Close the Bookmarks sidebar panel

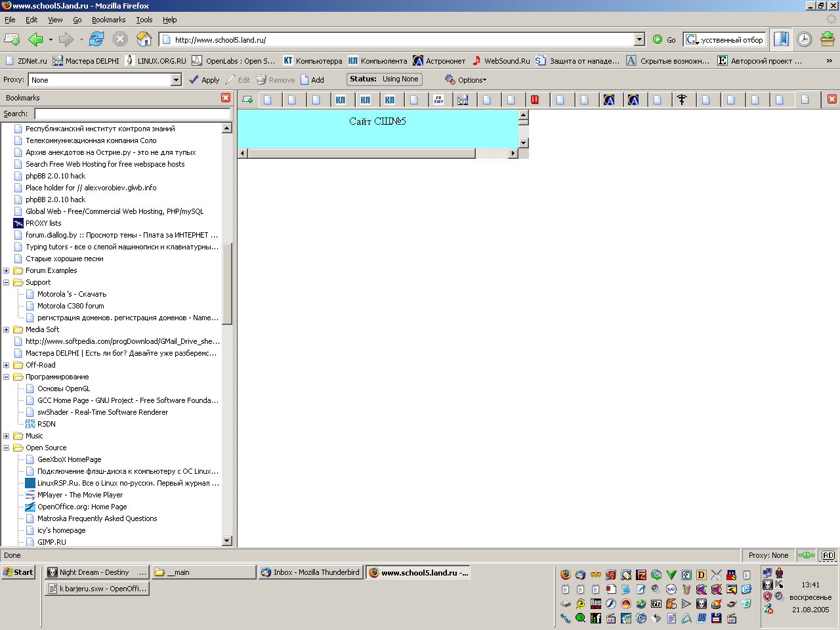click(226, 98)
